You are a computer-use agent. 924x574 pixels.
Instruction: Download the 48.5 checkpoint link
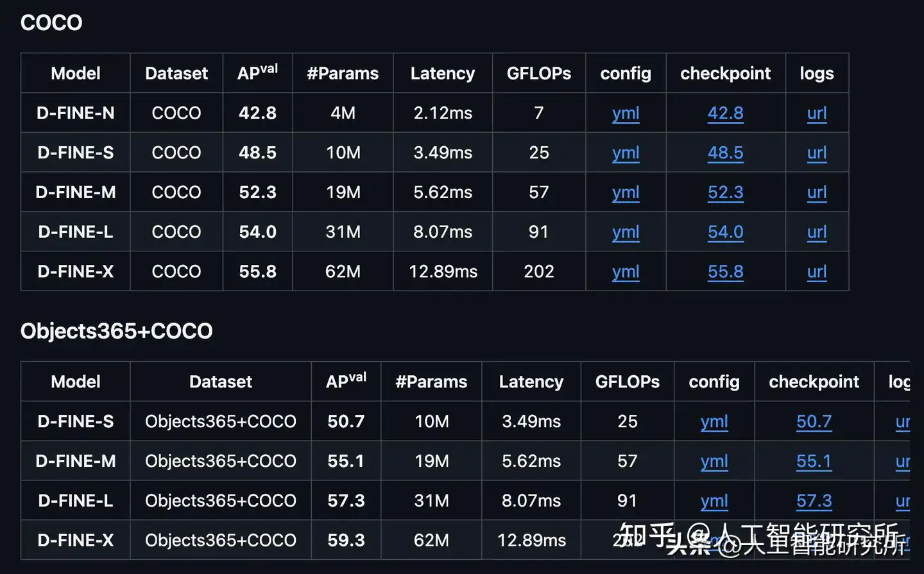(726, 153)
